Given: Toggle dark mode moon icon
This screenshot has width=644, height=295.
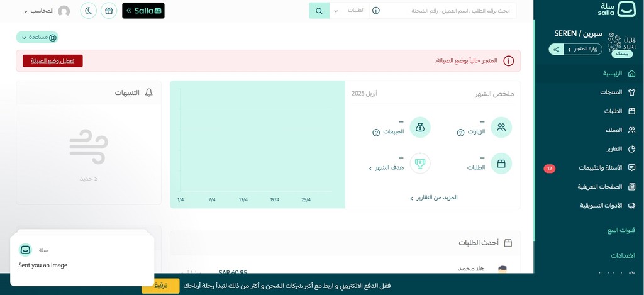Looking at the screenshot, I should click(x=88, y=11).
